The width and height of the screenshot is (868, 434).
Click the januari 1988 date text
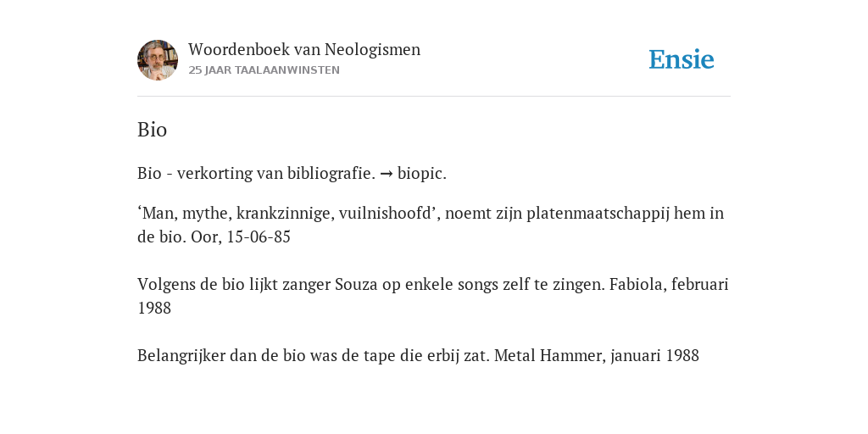click(x=655, y=355)
